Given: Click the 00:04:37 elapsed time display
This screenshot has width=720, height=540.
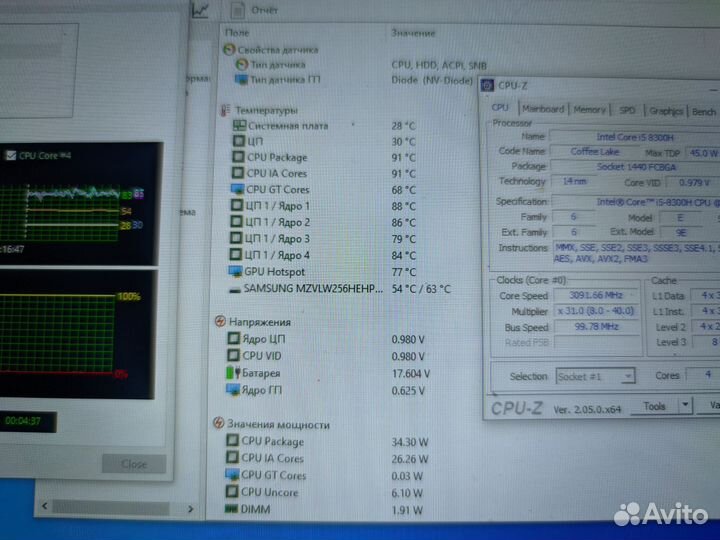Looking at the screenshot, I should tap(28, 421).
